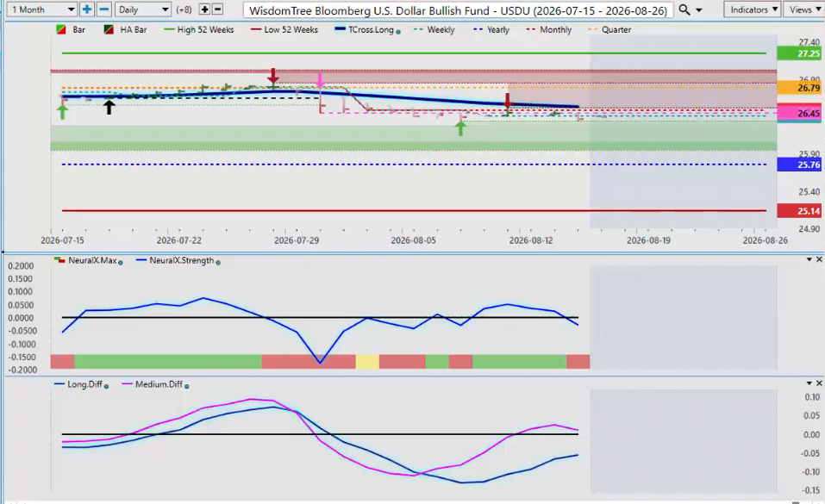Screen dimensions: 825x504
Task: Open the Daily interval dropdown
Action: [x=142, y=9]
